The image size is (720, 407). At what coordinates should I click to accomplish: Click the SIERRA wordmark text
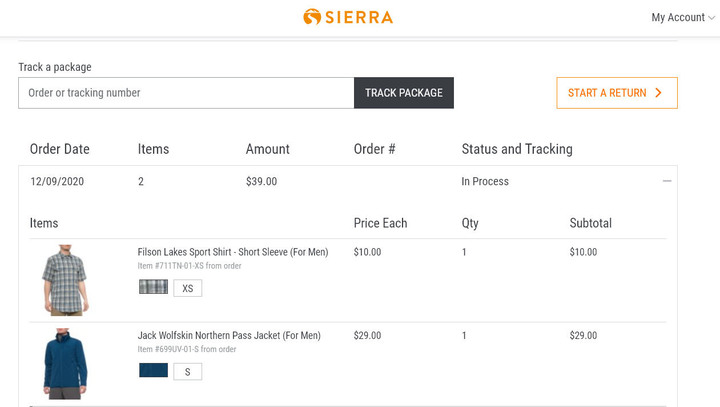point(359,17)
